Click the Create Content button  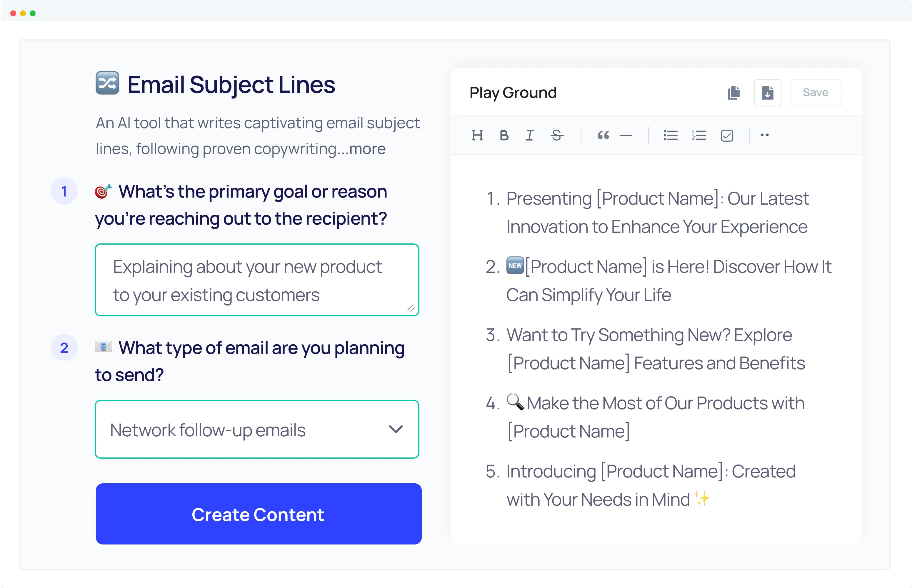pos(258,514)
